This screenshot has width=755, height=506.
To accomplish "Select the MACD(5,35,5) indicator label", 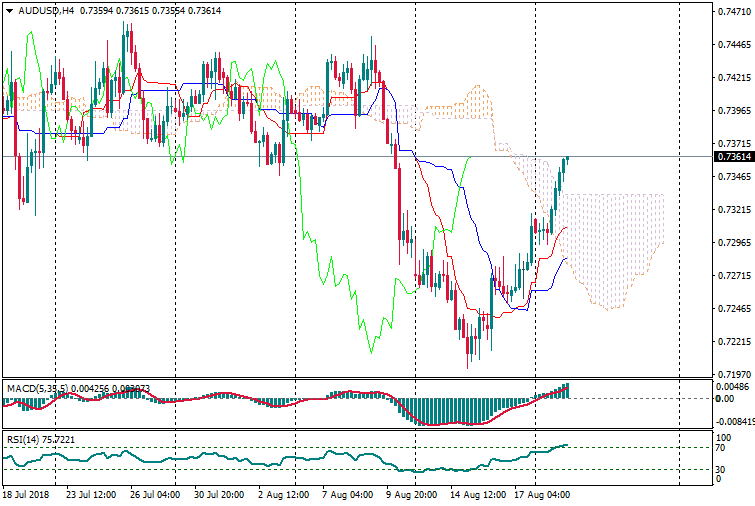I will point(34,387).
